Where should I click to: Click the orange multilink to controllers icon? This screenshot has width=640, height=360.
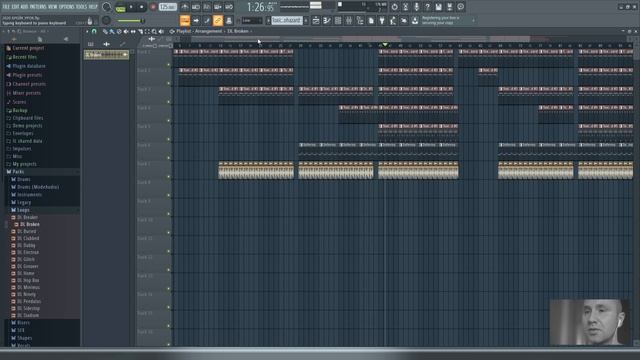[218, 20]
